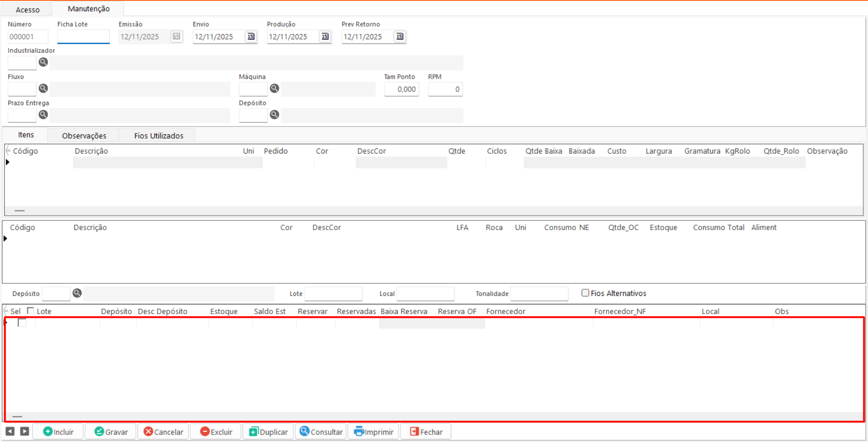Switch to the Observações tab
Screen dimensions: 868x442
pos(84,135)
